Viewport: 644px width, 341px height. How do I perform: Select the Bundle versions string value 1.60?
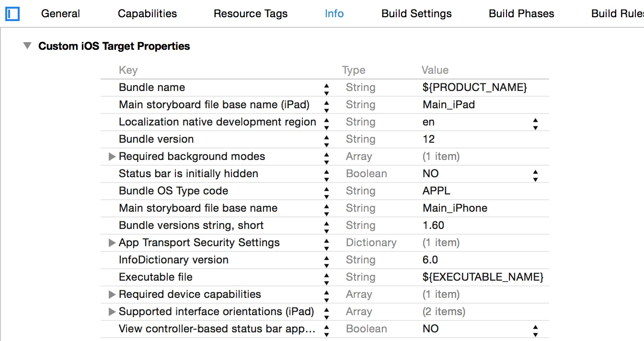pyautogui.click(x=433, y=226)
